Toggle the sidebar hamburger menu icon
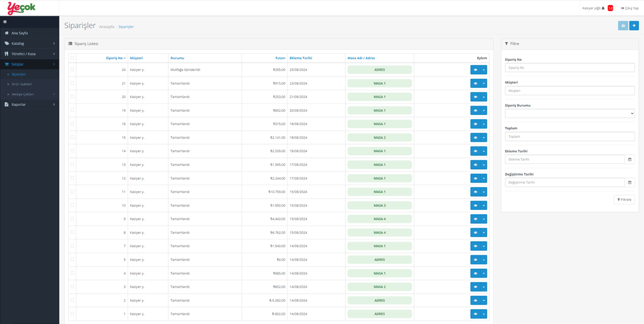Screen dimensions: 644x324 [5, 22]
